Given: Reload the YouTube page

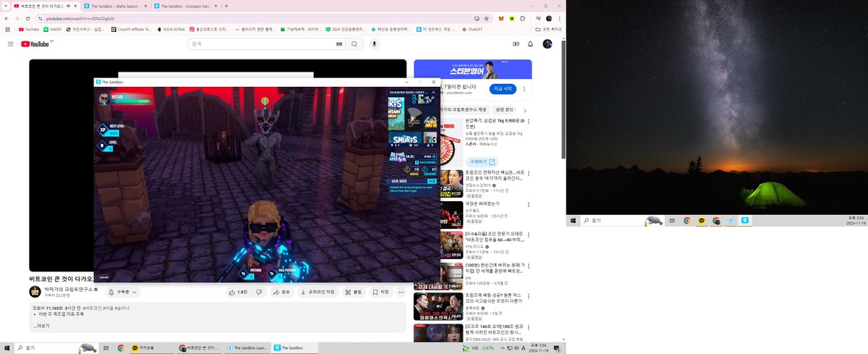Looking at the screenshot, I should tap(28, 18).
